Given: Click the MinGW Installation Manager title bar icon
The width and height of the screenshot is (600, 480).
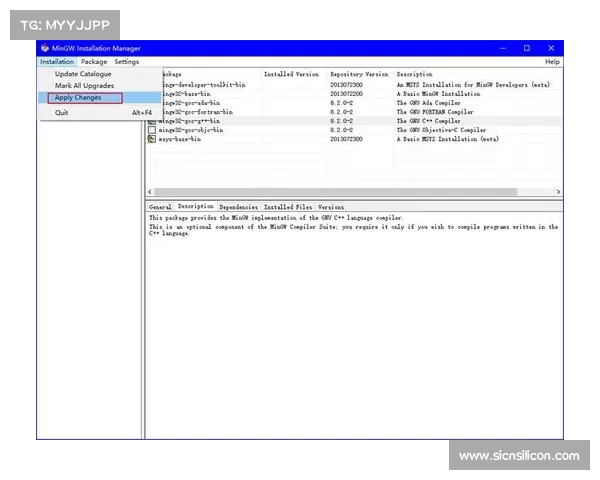Looking at the screenshot, I should click(45, 48).
